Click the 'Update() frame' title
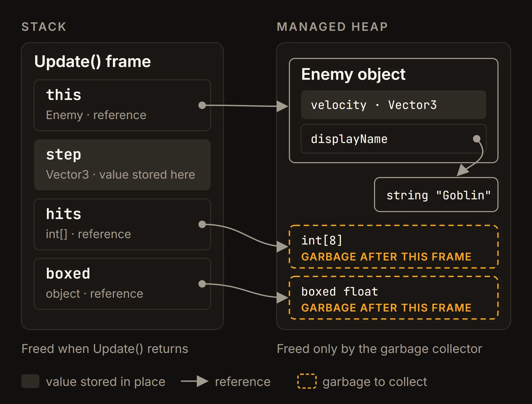532x404 pixels. point(93,62)
